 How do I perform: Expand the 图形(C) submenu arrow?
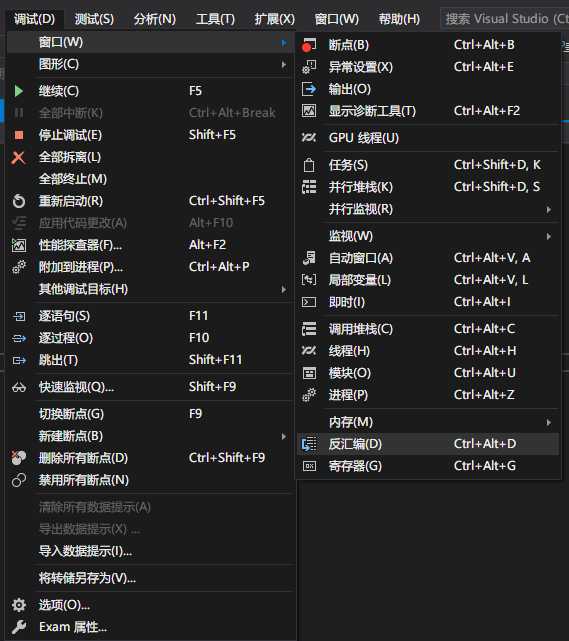click(x=284, y=65)
